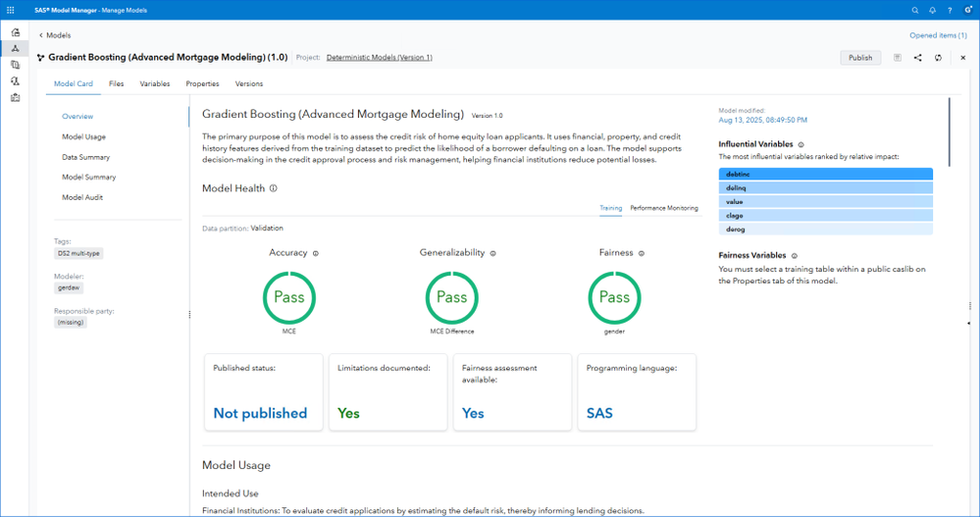
Task: Open Deterministic Models (Version 1) project link
Action: pos(380,58)
